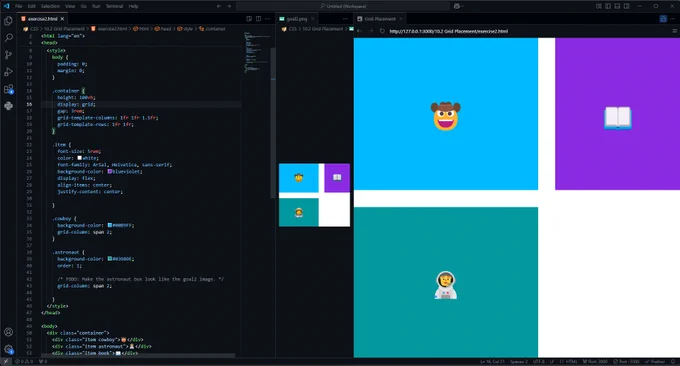The width and height of the screenshot is (680, 366).
Task: Expand the CSS breadcrumb in exercise2.html editor
Action: [33, 29]
